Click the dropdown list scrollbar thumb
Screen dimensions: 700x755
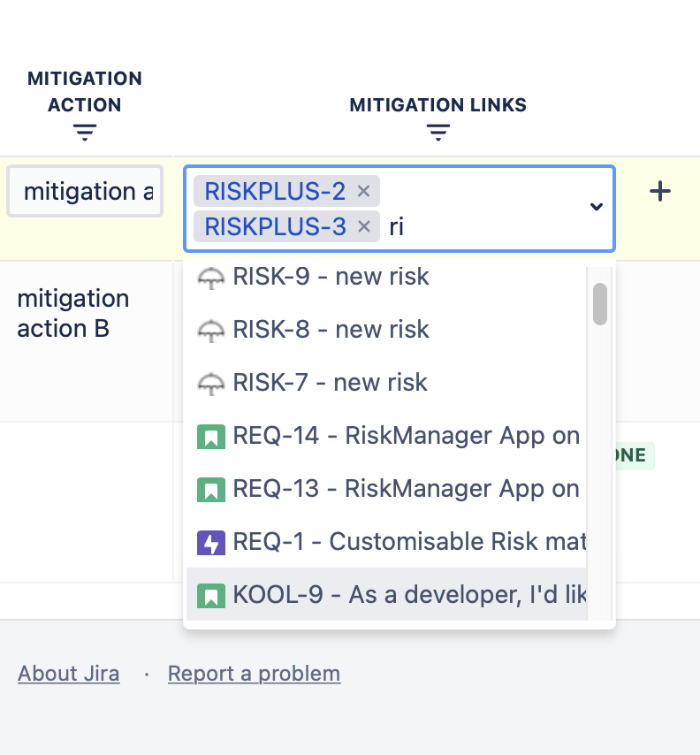tap(600, 303)
